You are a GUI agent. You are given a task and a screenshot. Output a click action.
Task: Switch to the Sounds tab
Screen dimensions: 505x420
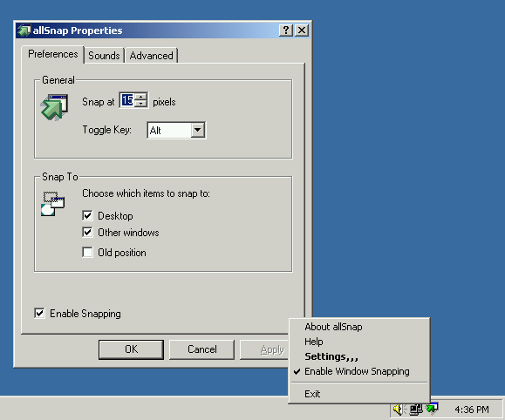coord(104,56)
